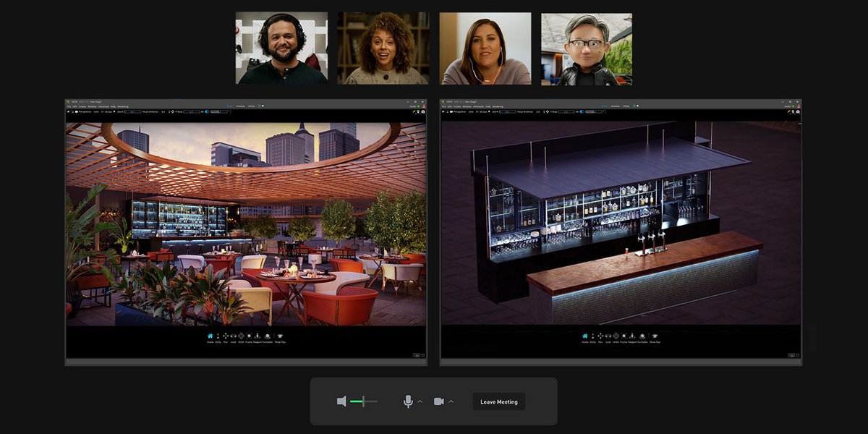Click Frame icon in rooftop scene window
Screen dimensions: 868x434
[249, 337]
